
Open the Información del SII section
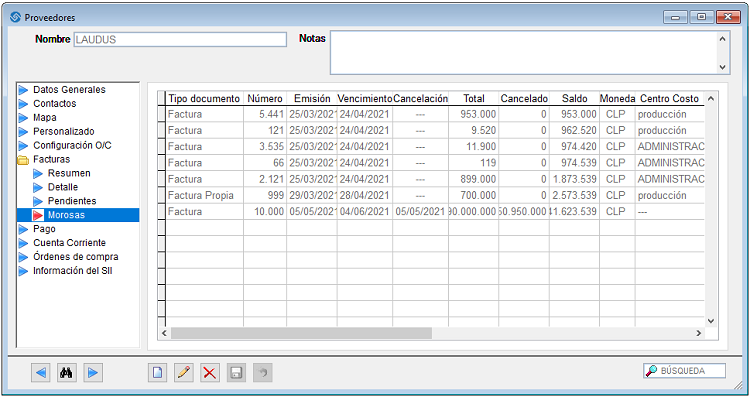pos(73,270)
